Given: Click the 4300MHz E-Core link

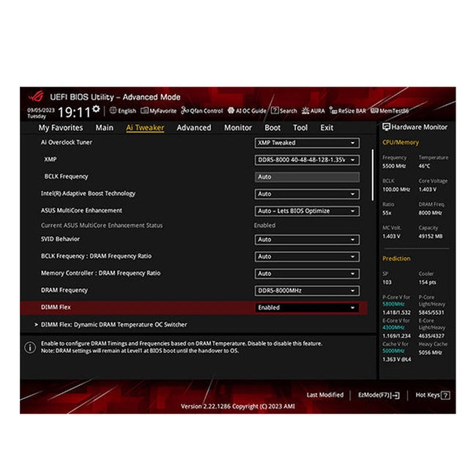Looking at the screenshot, I should (393, 327).
